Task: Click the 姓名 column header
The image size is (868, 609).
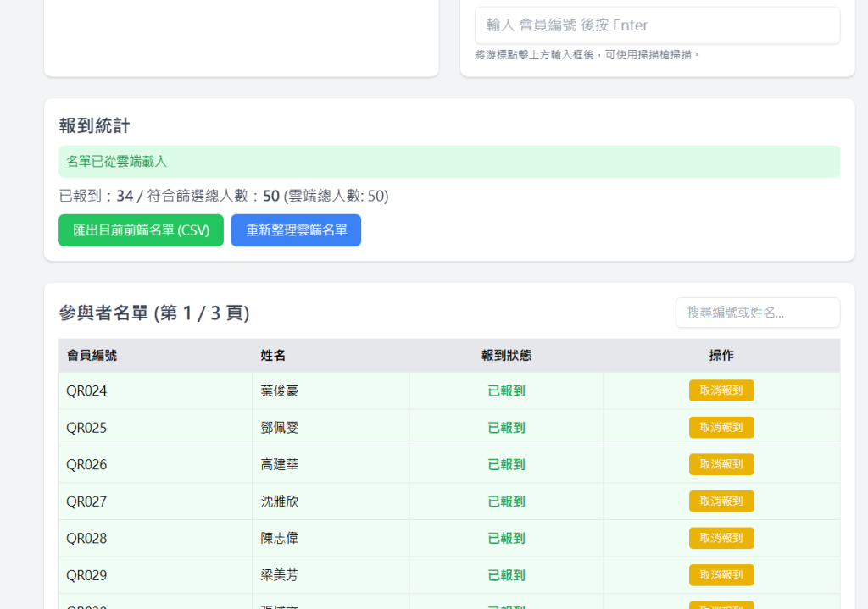Action: coord(273,356)
